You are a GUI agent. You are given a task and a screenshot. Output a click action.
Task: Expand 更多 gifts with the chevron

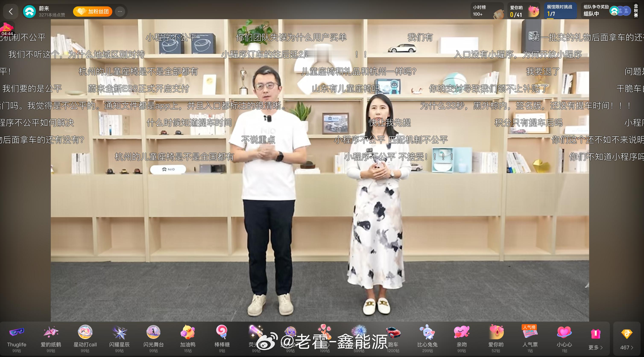[596, 340]
